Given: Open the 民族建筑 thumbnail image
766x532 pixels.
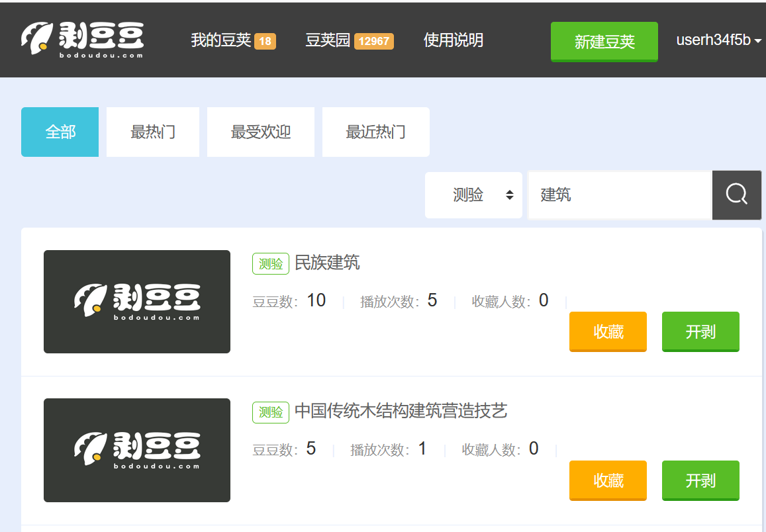Looking at the screenshot, I should click(x=137, y=302).
